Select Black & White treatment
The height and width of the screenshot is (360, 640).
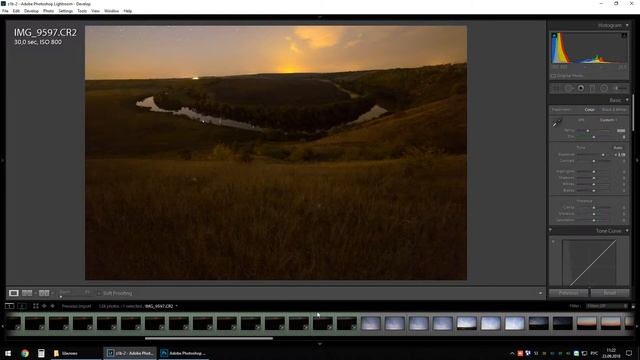[x=613, y=110]
